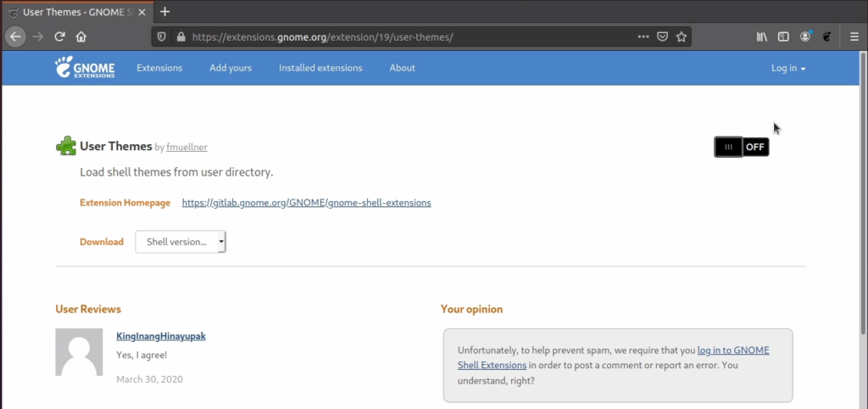Expand the Shell version dropdown

(x=181, y=242)
